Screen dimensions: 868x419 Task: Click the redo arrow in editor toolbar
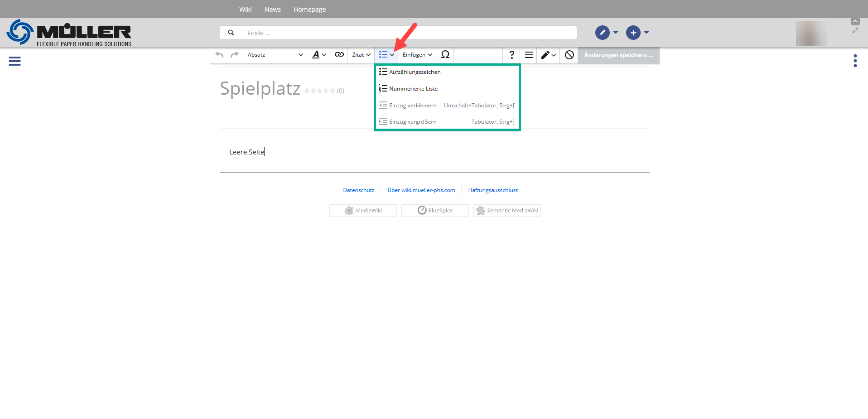click(x=234, y=55)
